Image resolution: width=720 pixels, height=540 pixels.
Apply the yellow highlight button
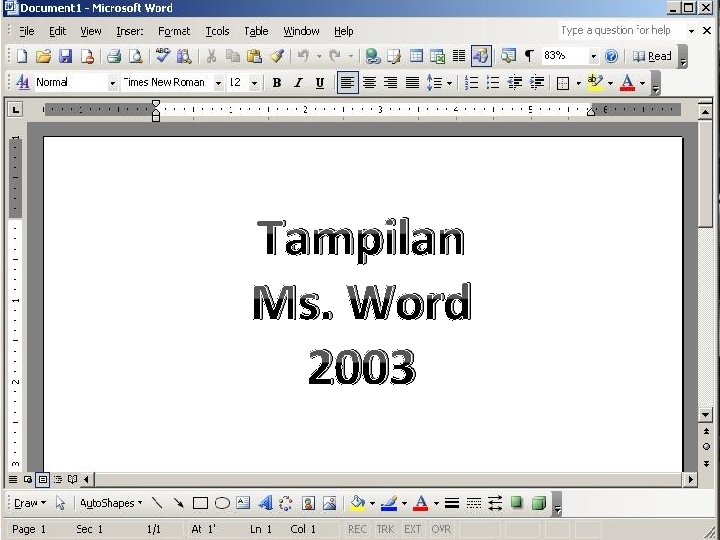tap(596, 83)
